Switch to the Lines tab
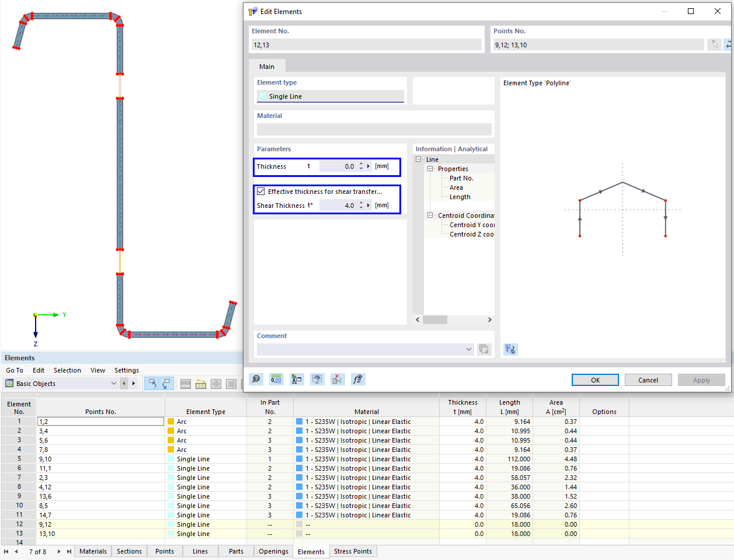 pyautogui.click(x=200, y=551)
